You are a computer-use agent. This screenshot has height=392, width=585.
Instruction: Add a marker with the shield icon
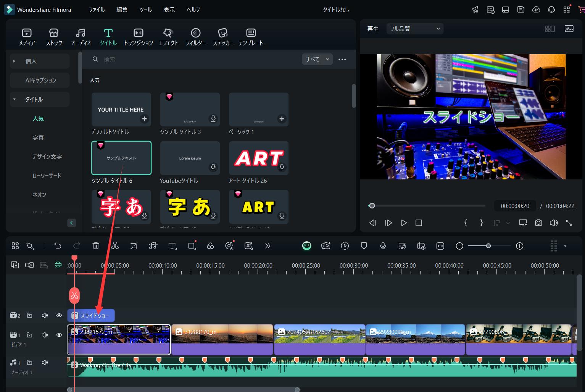364,246
